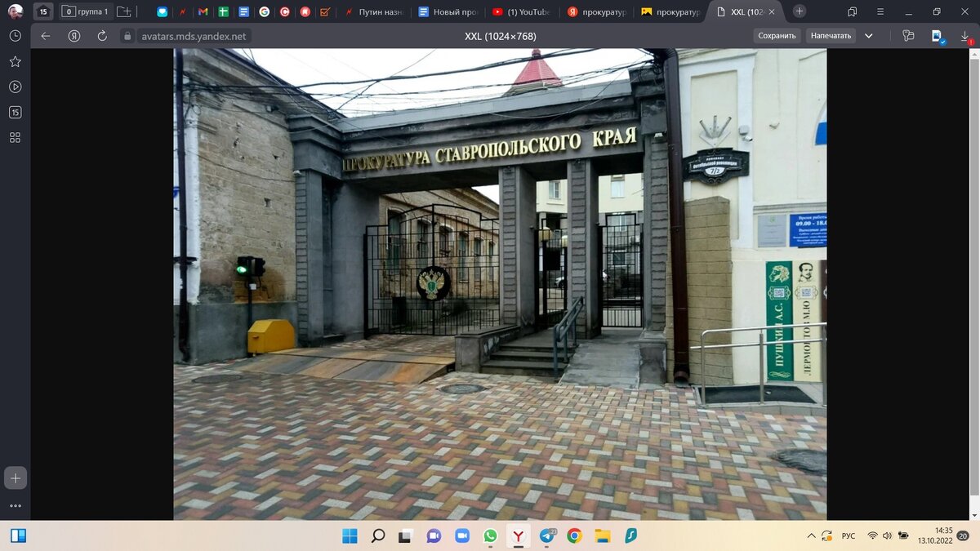Launch Google Chrome from the taskbar

pyautogui.click(x=575, y=535)
